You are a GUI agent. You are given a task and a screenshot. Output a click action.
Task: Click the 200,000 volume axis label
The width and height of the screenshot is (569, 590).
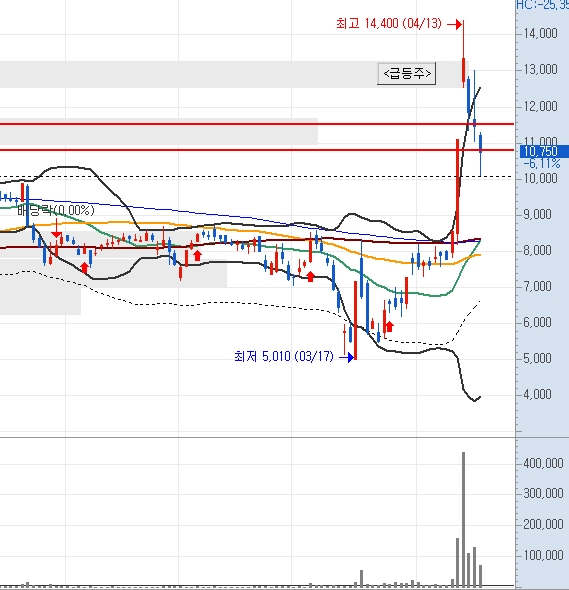tap(543, 524)
